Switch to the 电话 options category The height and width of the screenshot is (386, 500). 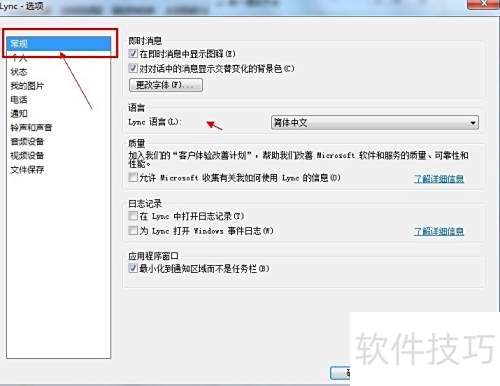click(19, 100)
